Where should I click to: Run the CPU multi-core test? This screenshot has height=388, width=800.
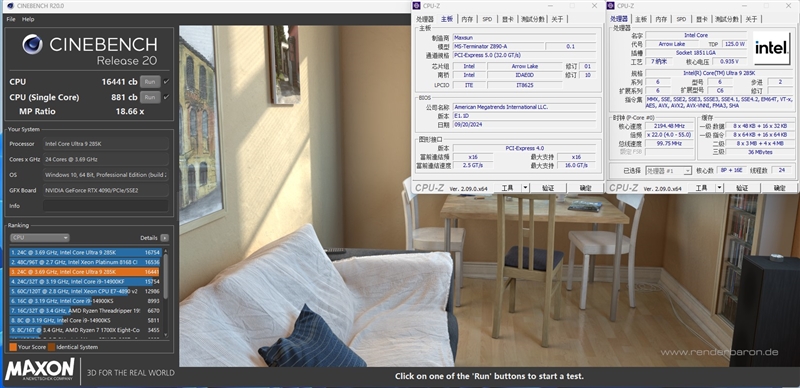[150, 82]
